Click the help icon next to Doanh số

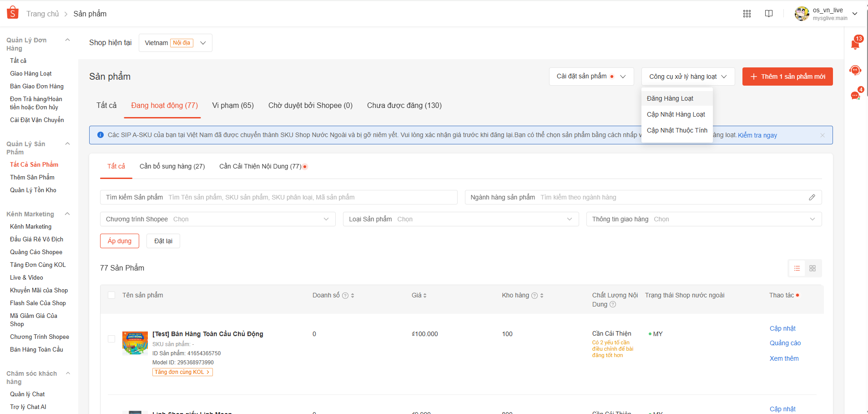click(345, 295)
